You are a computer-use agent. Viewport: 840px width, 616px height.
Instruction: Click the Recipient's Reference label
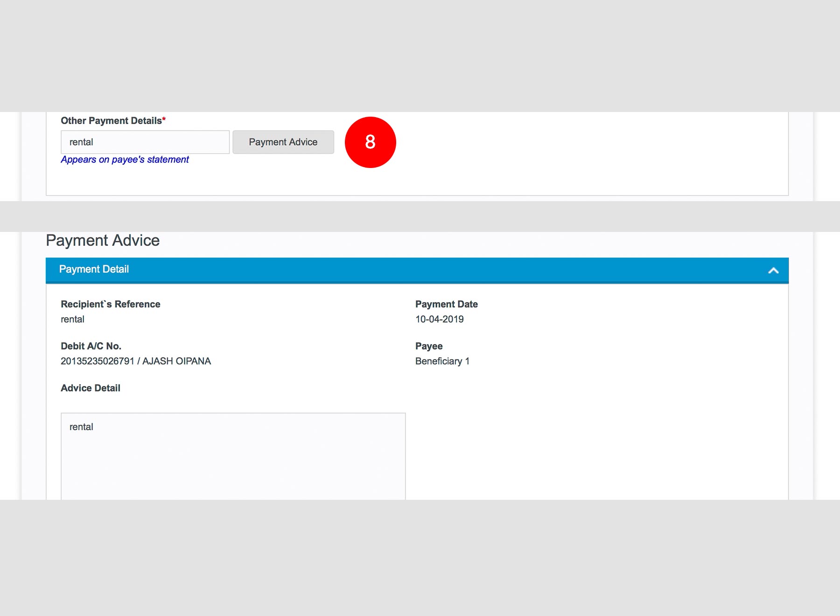click(111, 304)
